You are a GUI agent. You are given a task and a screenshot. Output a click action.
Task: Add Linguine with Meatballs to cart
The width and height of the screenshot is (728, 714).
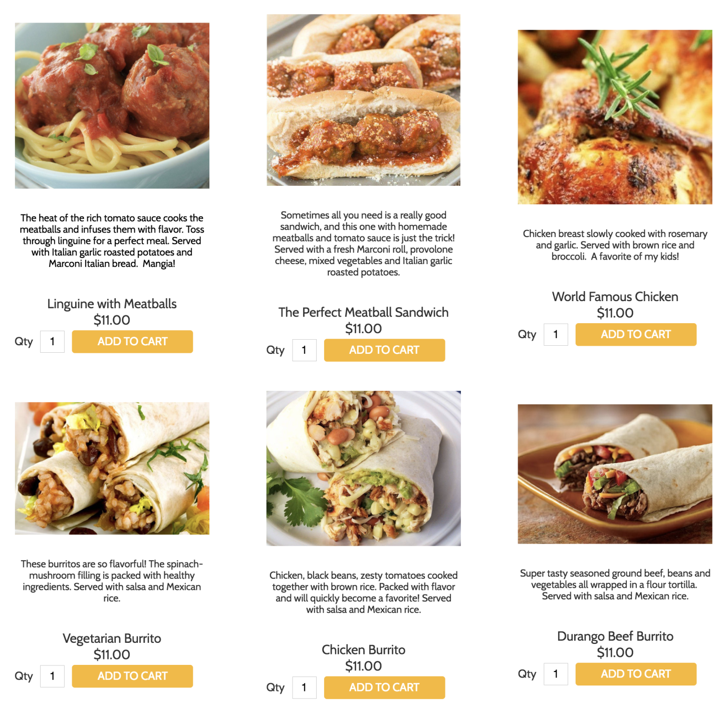click(132, 342)
